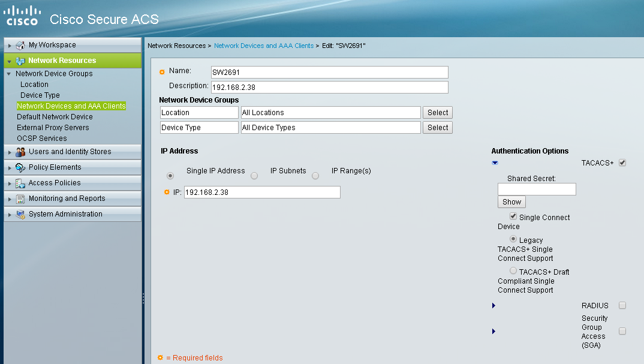The image size is (644, 364).
Task: Select Single IP Address radio button
Action: click(x=170, y=176)
